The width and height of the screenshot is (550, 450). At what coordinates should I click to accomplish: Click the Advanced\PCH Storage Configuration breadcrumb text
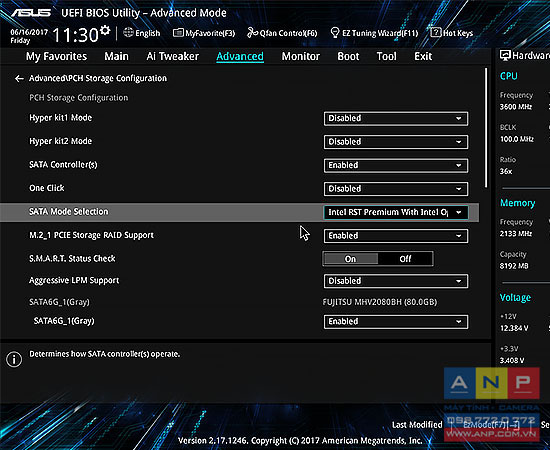(x=98, y=78)
